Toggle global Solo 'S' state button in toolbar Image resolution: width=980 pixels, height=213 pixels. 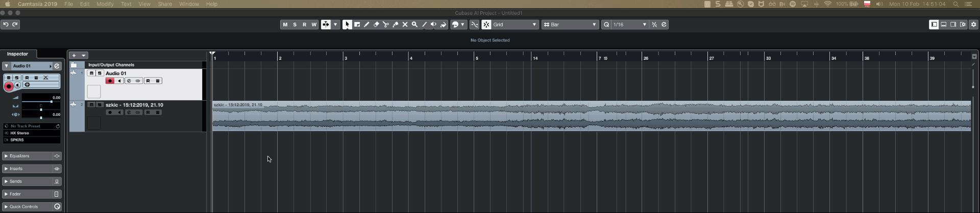(x=295, y=25)
